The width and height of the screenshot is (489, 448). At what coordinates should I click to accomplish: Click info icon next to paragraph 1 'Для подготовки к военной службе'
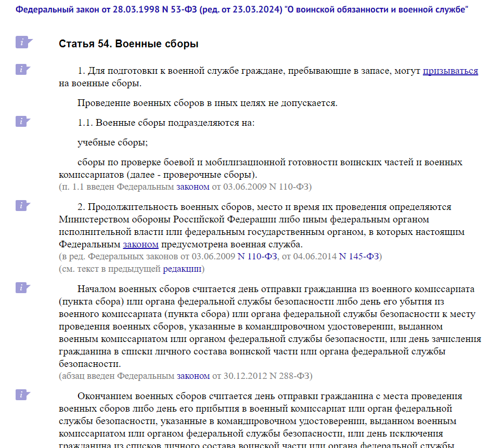(23, 69)
